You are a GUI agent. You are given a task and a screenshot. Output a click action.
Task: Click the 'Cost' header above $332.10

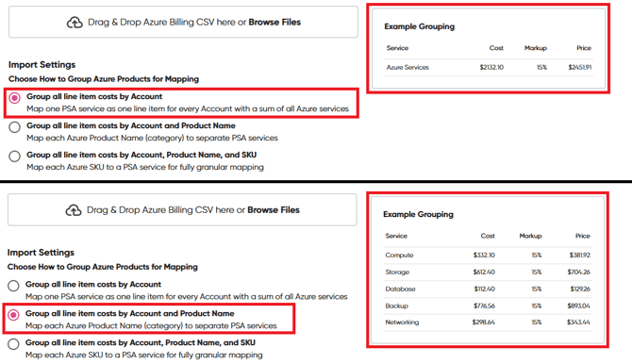click(488, 236)
